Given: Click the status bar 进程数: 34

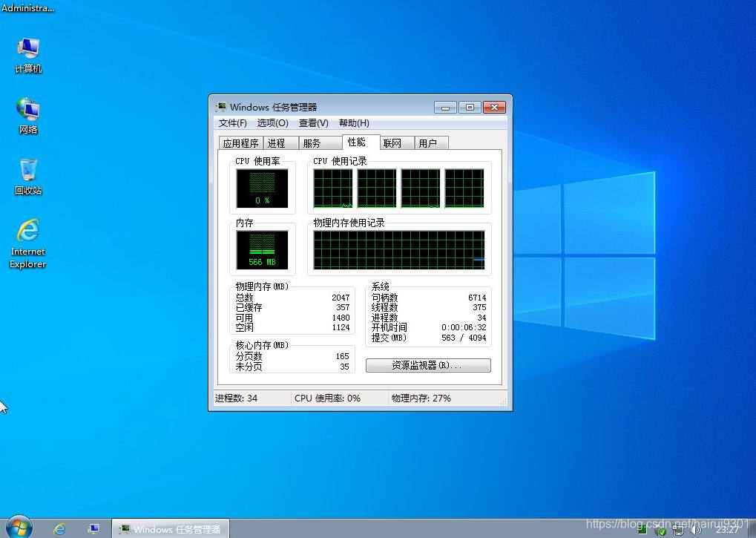Looking at the screenshot, I should coord(236,398).
